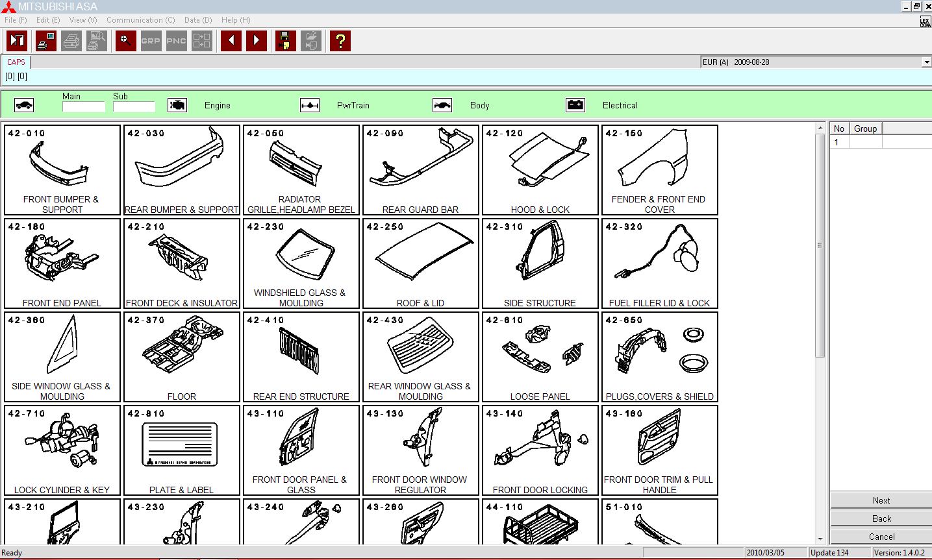Viewport: 932px width, 560px height.
Task: Open 42-050 Radiator Grille, Headlamp Bezel
Action: [x=301, y=170]
